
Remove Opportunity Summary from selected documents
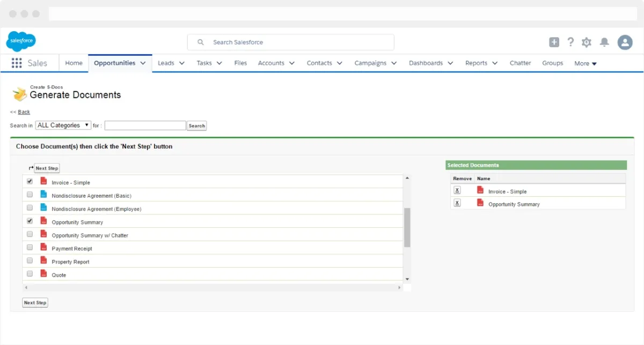[x=457, y=203]
